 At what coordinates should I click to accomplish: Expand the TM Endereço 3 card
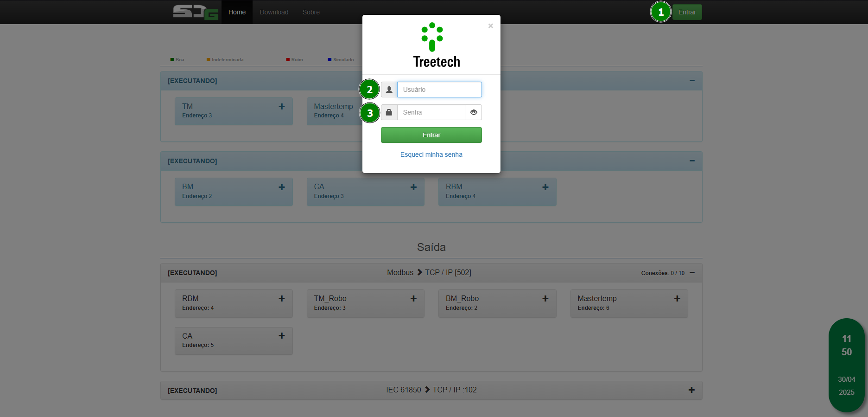coord(281,107)
